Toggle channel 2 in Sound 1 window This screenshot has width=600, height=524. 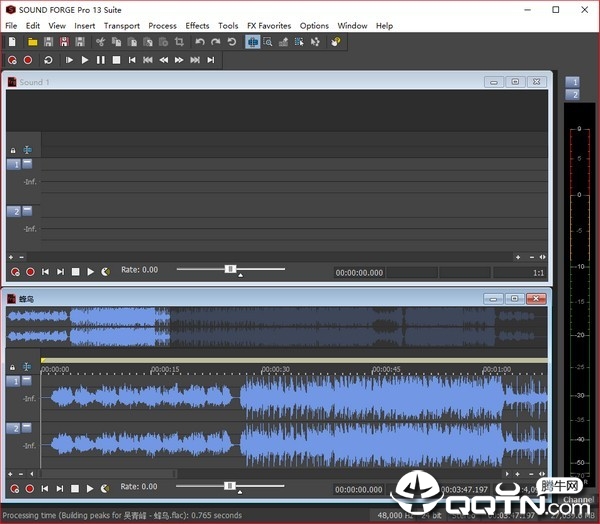click(14, 212)
